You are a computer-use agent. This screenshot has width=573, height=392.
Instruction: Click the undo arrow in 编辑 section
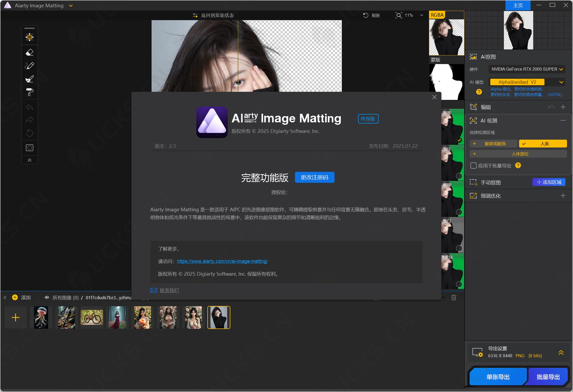pyautogui.click(x=551, y=107)
